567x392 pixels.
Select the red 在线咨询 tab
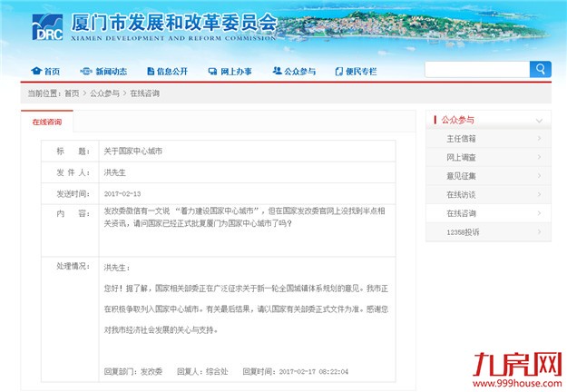point(47,122)
